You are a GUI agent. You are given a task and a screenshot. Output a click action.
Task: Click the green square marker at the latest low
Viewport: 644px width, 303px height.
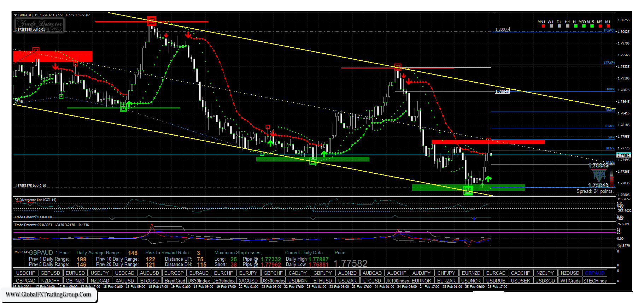pos(468,191)
